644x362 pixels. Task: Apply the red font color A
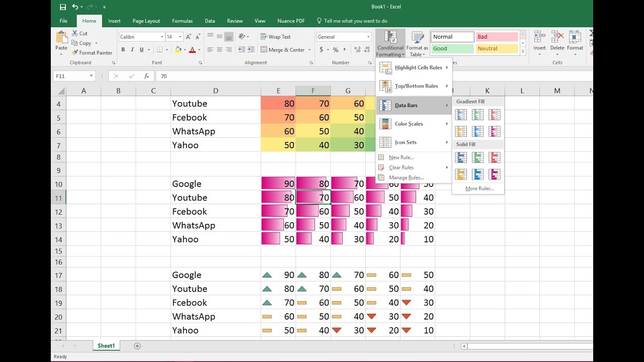[x=192, y=50]
